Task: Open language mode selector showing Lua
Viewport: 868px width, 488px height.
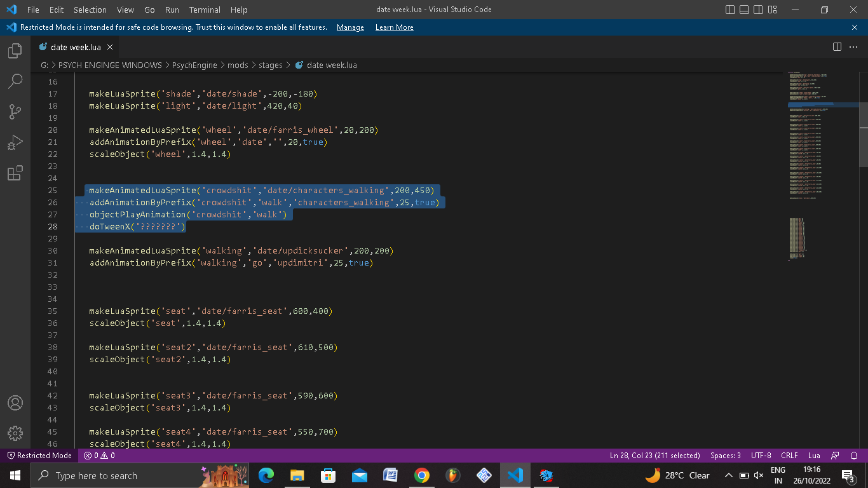Action: point(814,455)
